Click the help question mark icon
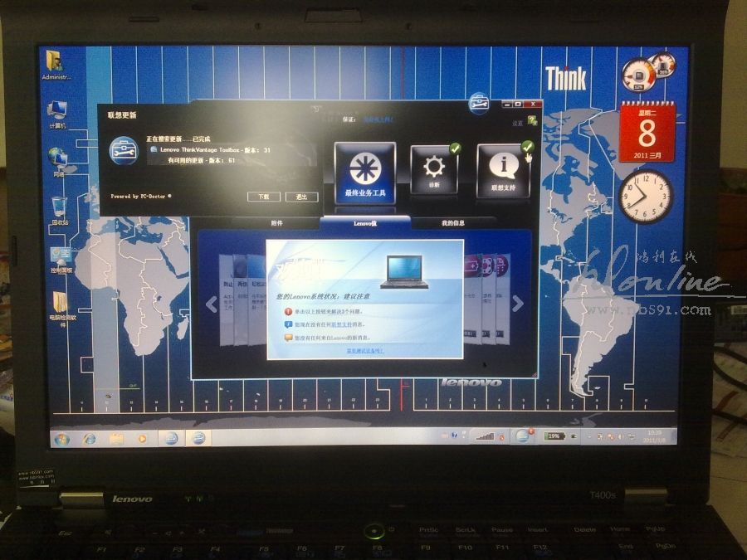The height and width of the screenshot is (560, 747). pyautogui.click(x=533, y=121)
